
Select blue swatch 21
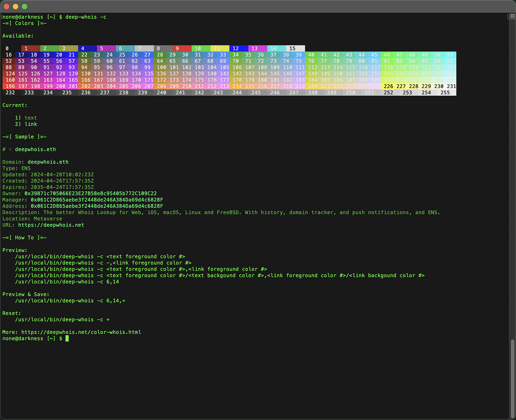[72, 55]
